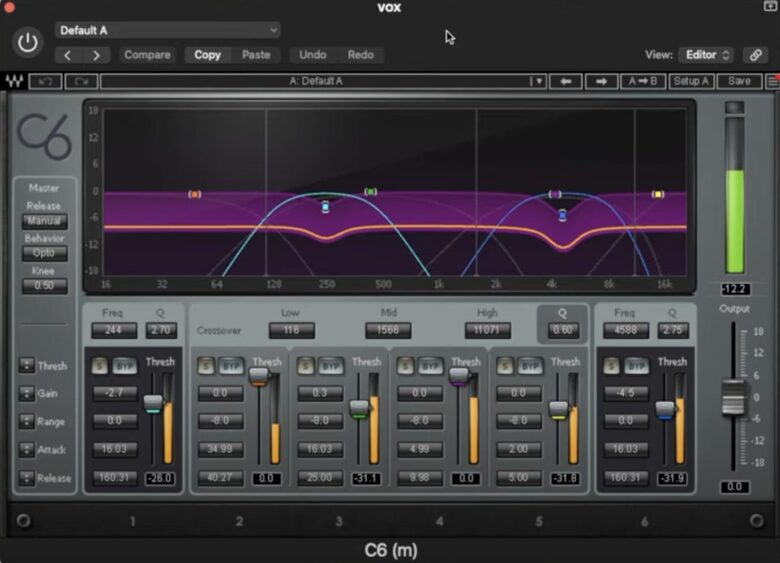This screenshot has height=563, width=780.
Task: Click the crossover Q 0.60 field
Action: (563, 330)
